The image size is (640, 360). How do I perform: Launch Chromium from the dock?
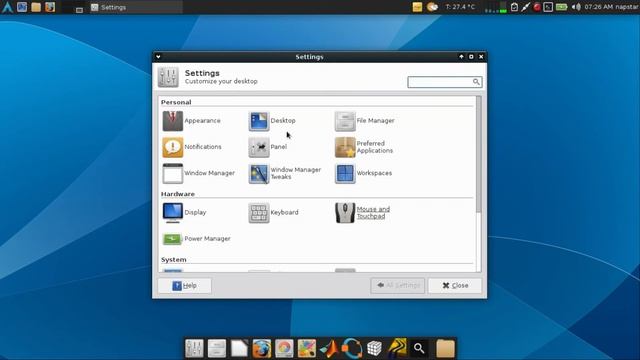(284, 349)
